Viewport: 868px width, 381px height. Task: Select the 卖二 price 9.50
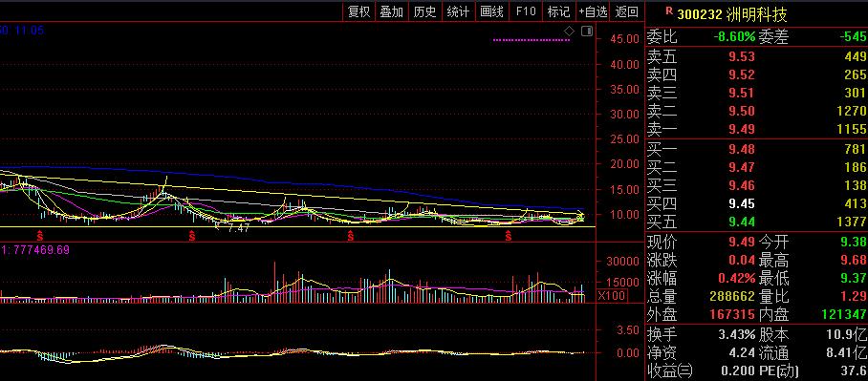tap(742, 111)
